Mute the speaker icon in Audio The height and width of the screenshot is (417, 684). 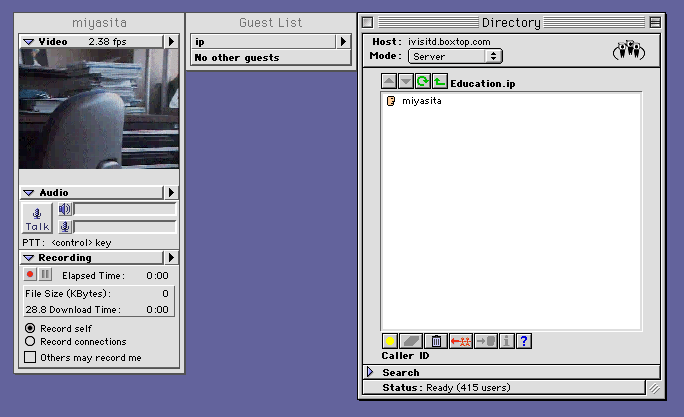(65, 209)
